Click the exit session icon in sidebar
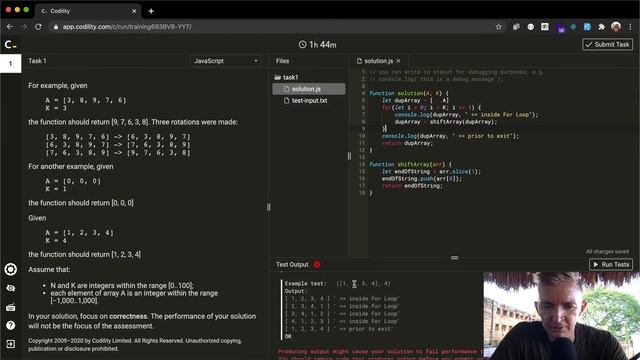The image size is (640, 360). (x=11, y=344)
